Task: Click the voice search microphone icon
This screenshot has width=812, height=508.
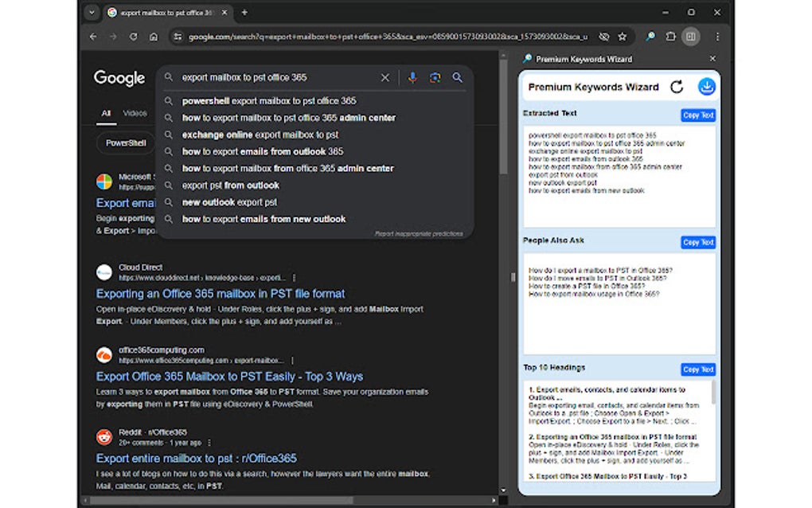Action: point(412,77)
